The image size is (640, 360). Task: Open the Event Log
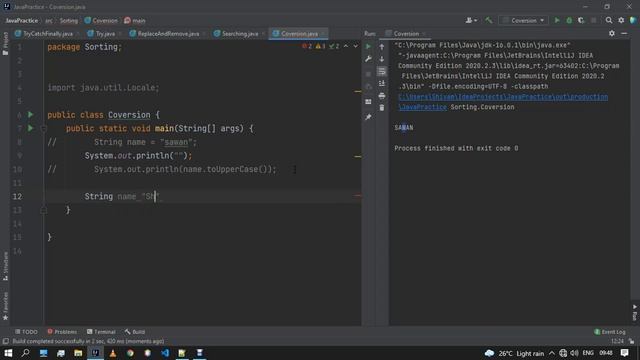(x=610, y=332)
